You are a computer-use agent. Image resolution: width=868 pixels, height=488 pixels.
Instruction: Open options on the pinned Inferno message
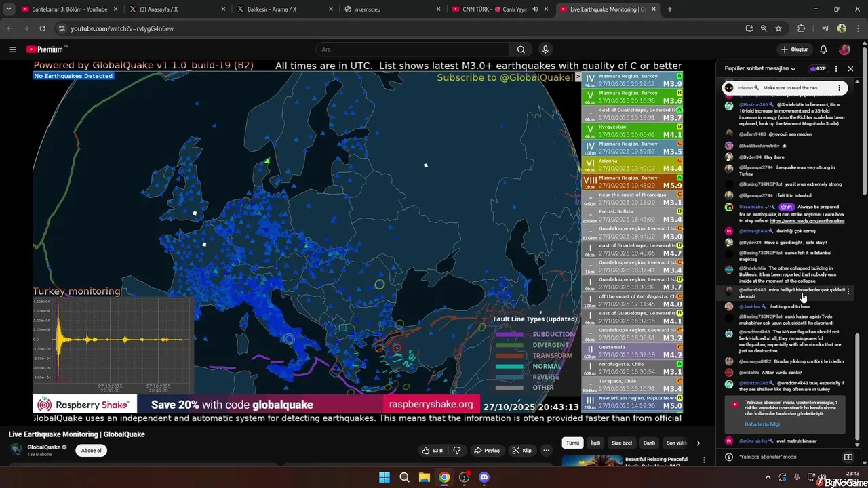[x=839, y=88]
